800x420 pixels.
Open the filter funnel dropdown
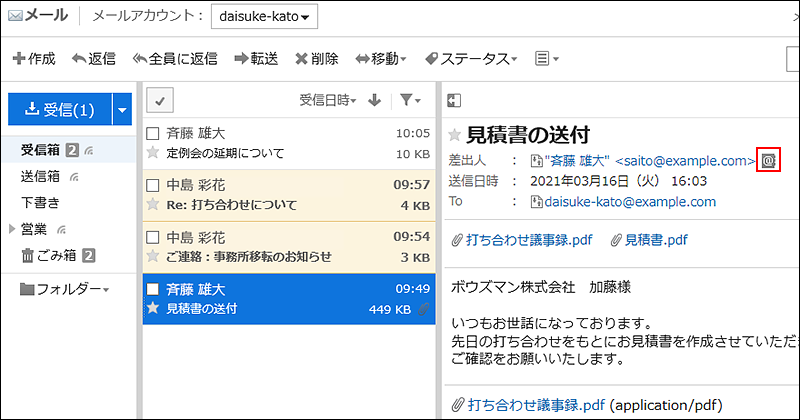410,100
